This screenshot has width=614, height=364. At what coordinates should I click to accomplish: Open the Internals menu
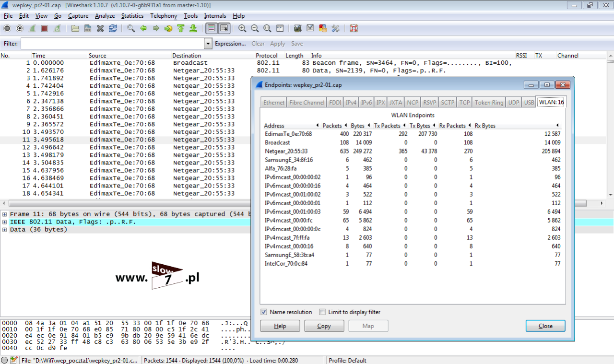(215, 16)
